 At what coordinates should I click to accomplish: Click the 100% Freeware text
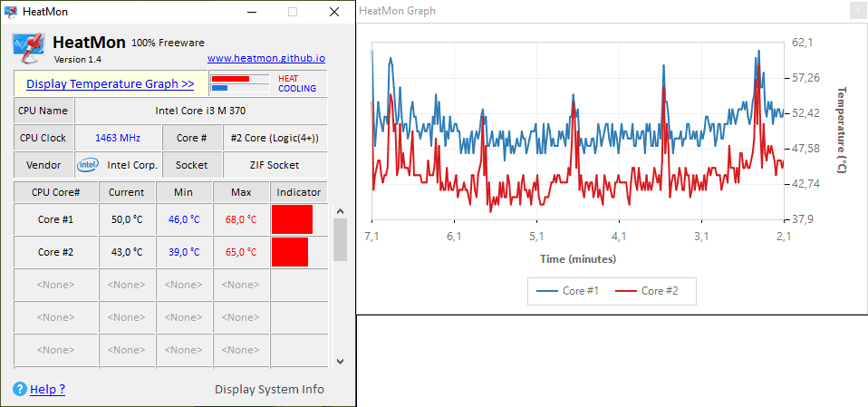(x=168, y=43)
